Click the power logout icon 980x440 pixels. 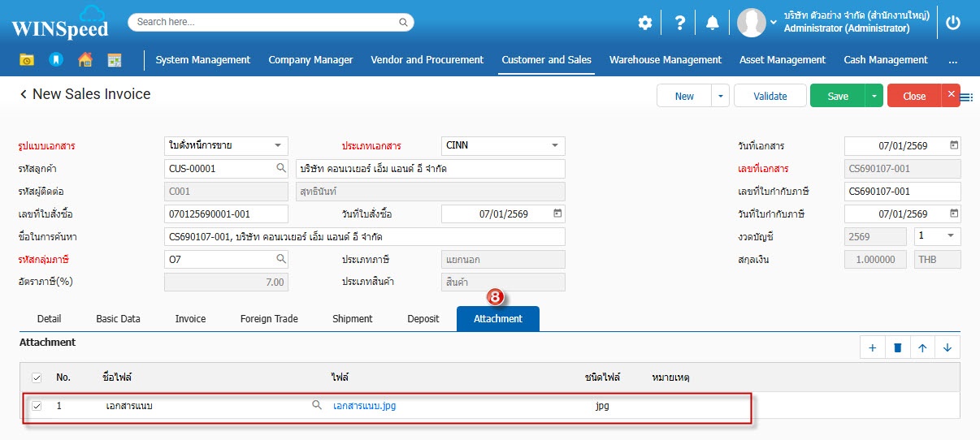pos(953,23)
